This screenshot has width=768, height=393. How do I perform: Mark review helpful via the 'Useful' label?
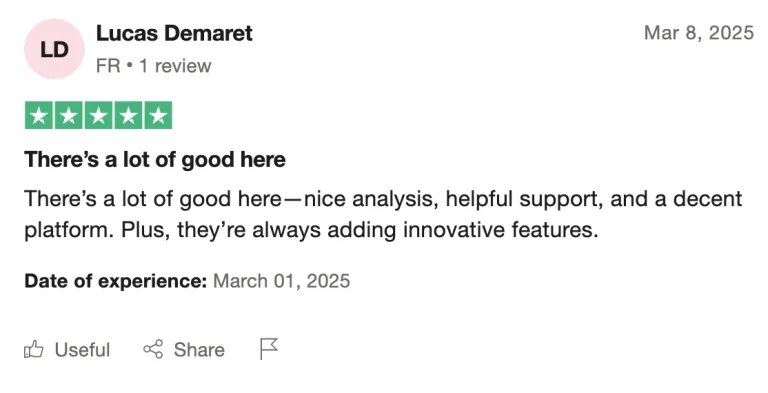[82, 350]
